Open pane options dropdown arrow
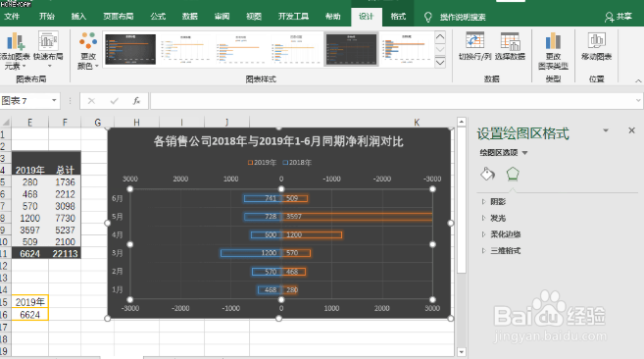The image size is (644, 359). point(606,130)
